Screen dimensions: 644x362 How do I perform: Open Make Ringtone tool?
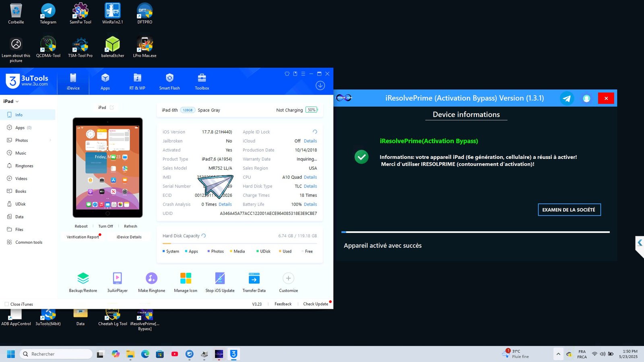click(151, 282)
